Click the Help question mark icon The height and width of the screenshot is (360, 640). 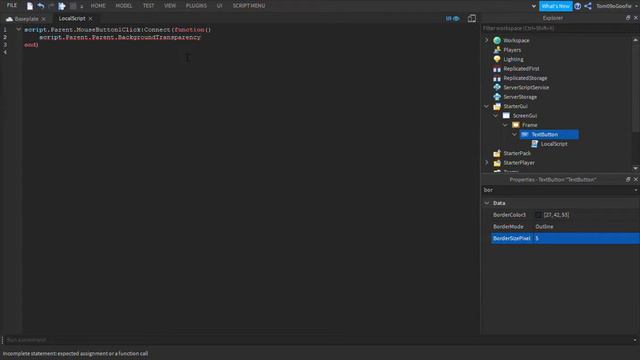coord(578,6)
